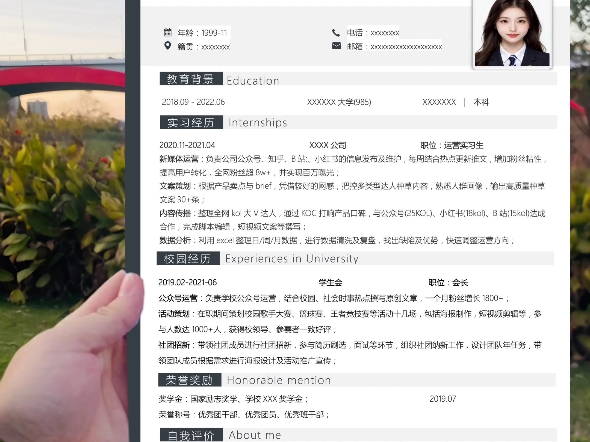
Task: Click '职位：会长' text
Action: point(448,283)
